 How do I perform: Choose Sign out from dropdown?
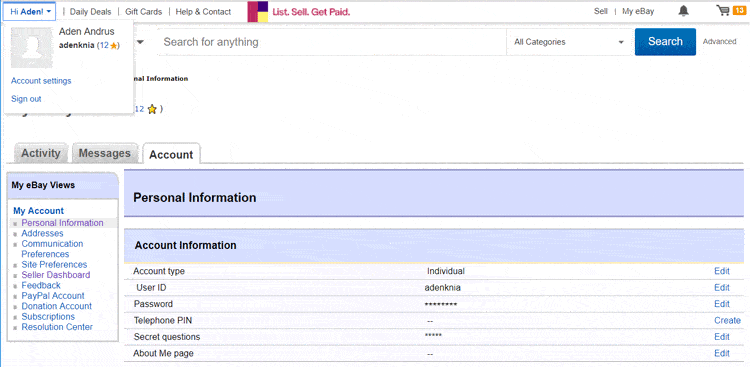point(26,99)
